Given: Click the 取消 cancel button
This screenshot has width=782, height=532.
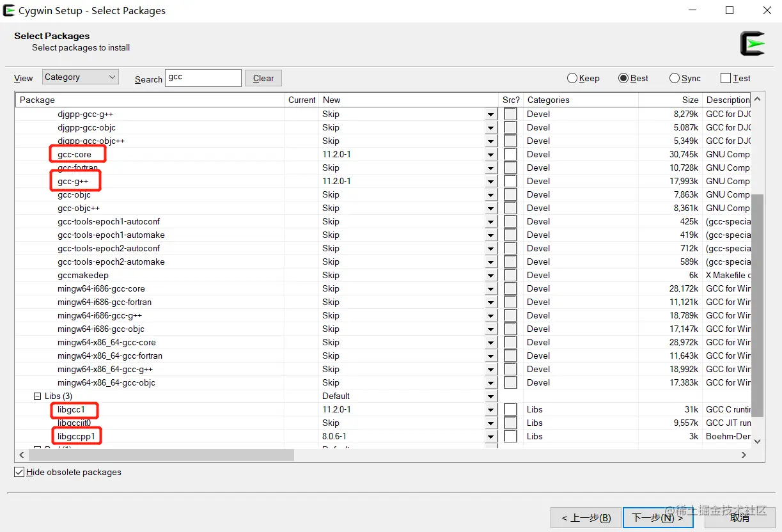Looking at the screenshot, I should point(740,517).
